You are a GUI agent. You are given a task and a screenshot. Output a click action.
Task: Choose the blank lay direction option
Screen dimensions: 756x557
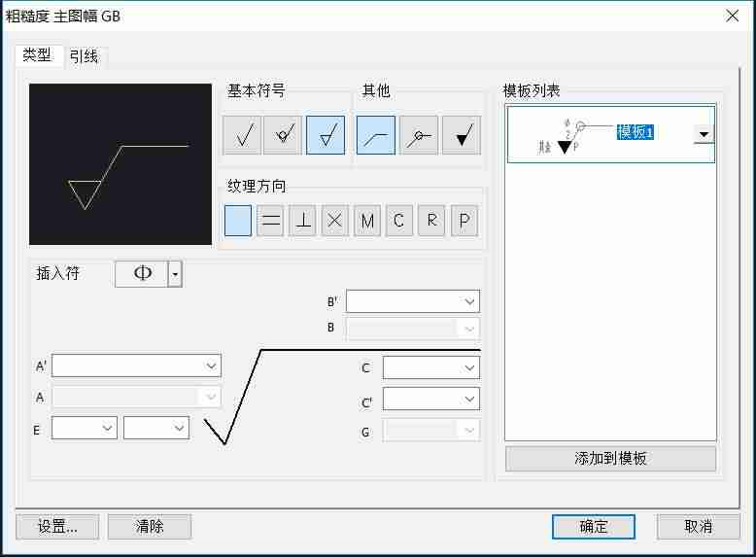point(238,221)
